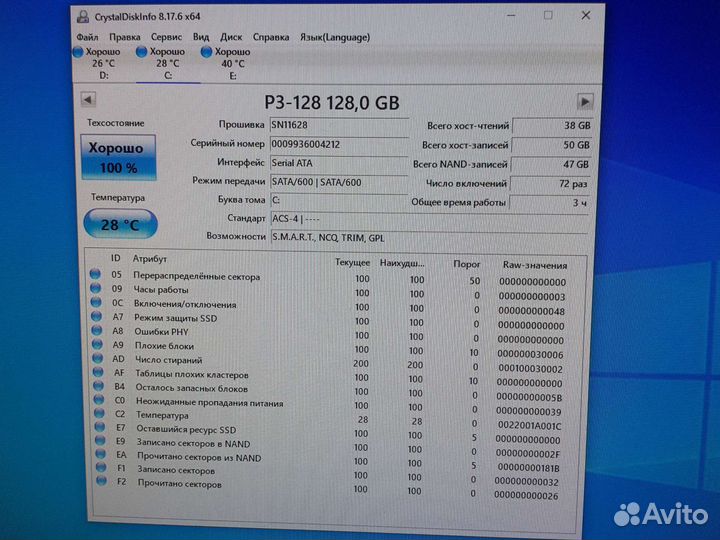Click the status circle of attribute A9
The height and width of the screenshot is (540, 720).
pos(97,343)
